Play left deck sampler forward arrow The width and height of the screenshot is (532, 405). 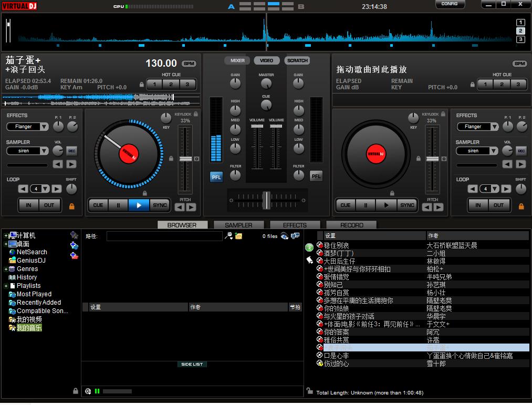point(71,164)
